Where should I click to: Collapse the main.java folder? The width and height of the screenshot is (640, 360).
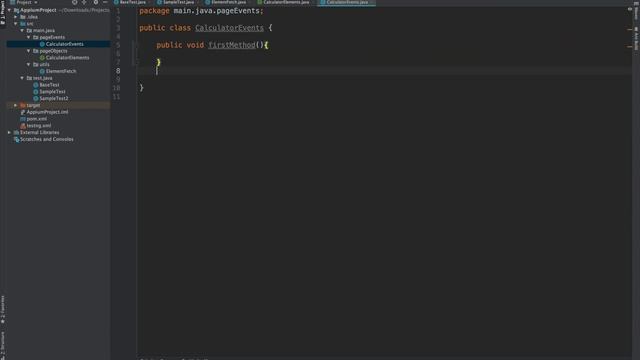click(x=22, y=31)
